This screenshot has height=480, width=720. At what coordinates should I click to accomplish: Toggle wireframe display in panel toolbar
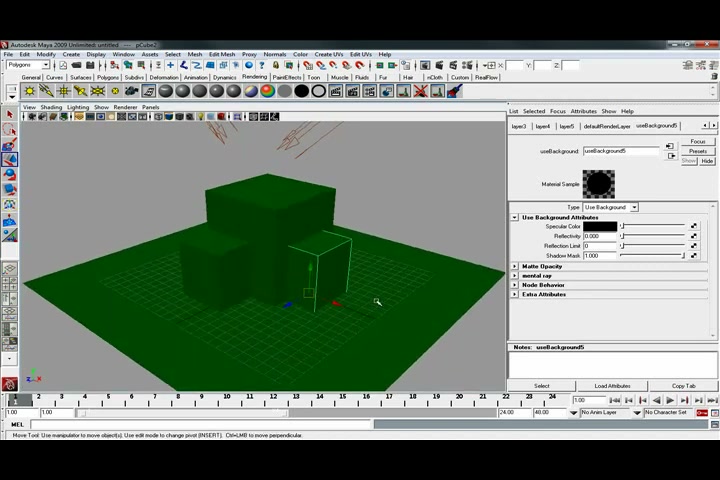(158, 117)
